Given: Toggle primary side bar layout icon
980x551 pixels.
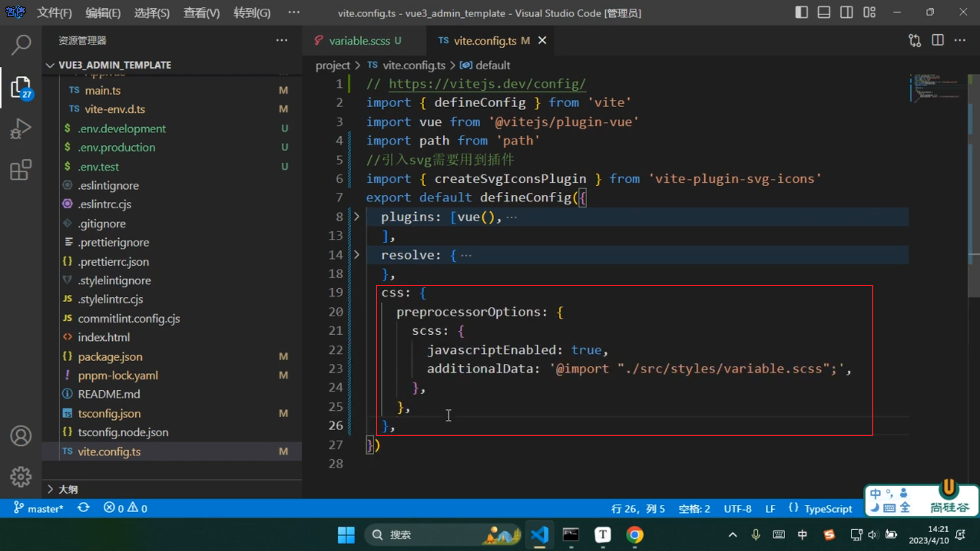Looking at the screenshot, I should click(x=801, y=12).
